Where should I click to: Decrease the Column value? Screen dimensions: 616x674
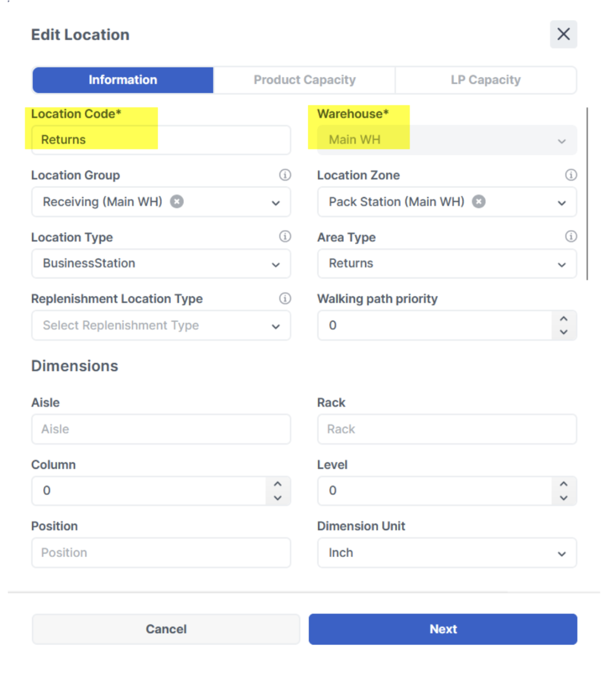[278, 498]
